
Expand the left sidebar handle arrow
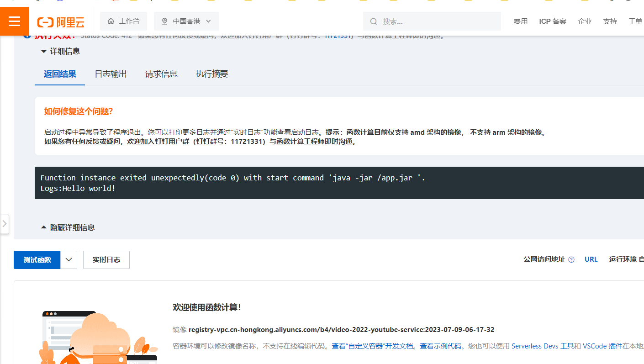pos(4,224)
